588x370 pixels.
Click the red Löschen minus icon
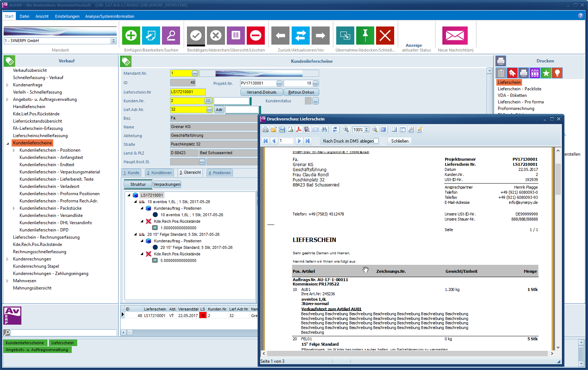(x=255, y=36)
